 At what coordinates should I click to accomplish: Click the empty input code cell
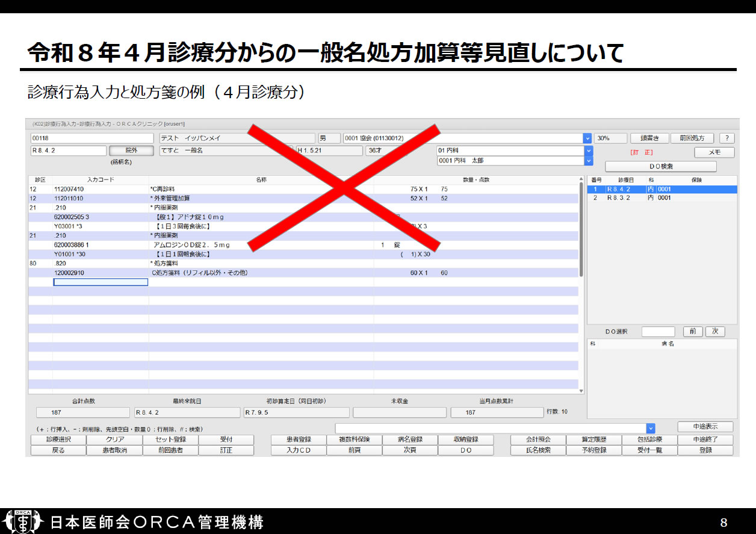101,282
